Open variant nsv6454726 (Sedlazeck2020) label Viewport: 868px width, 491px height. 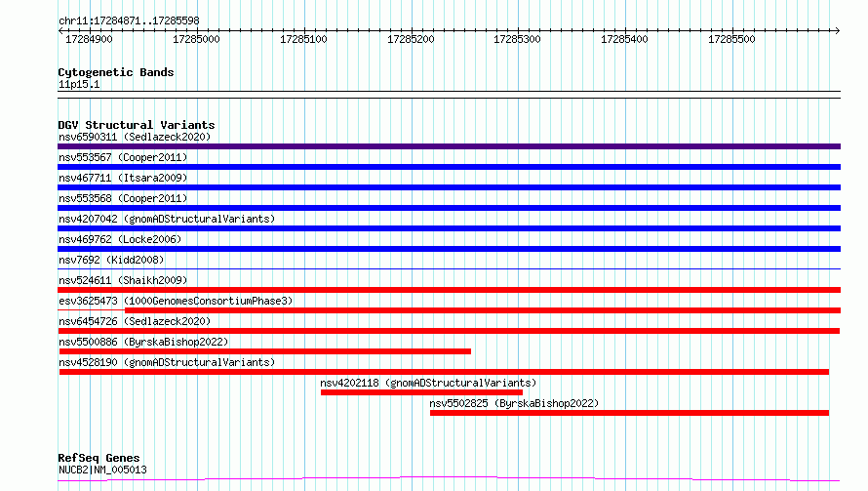(135, 321)
